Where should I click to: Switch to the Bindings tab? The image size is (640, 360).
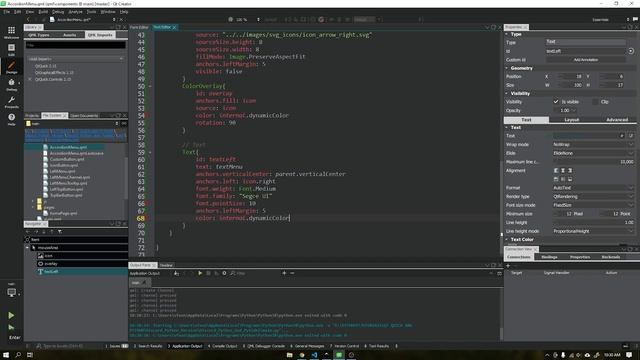549,257
